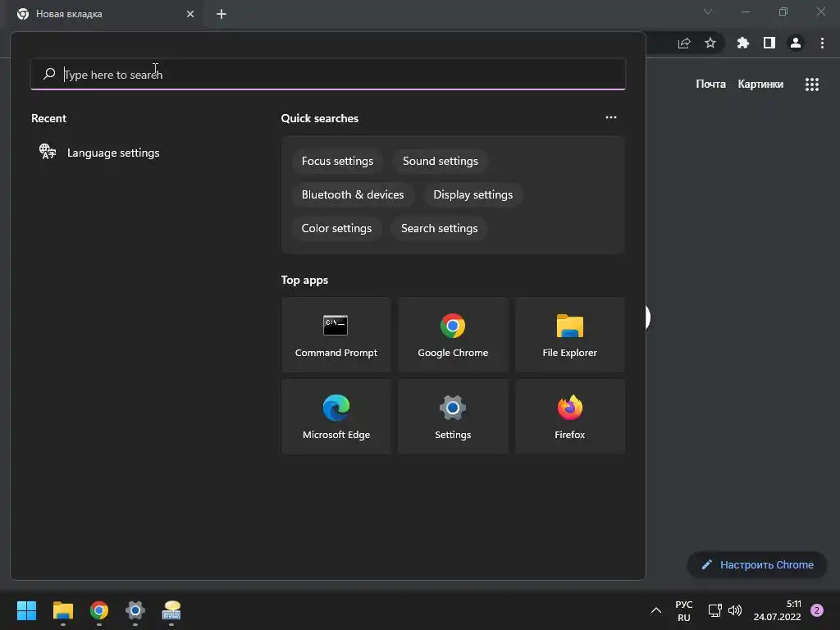Screen dimensions: 840x630
Task: Launch Firefox from Top apps
Action: point(569,417)
